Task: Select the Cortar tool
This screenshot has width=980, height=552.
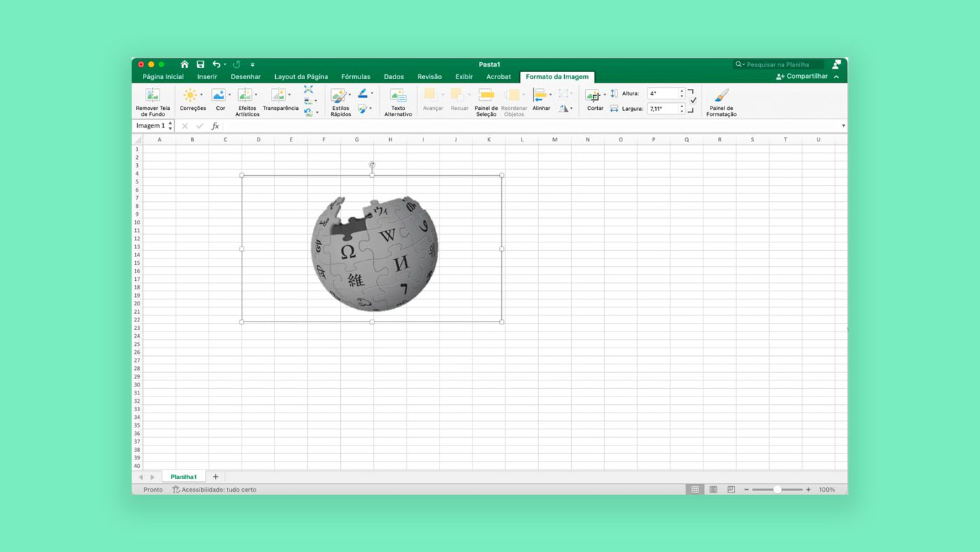Action: point(594,100)
